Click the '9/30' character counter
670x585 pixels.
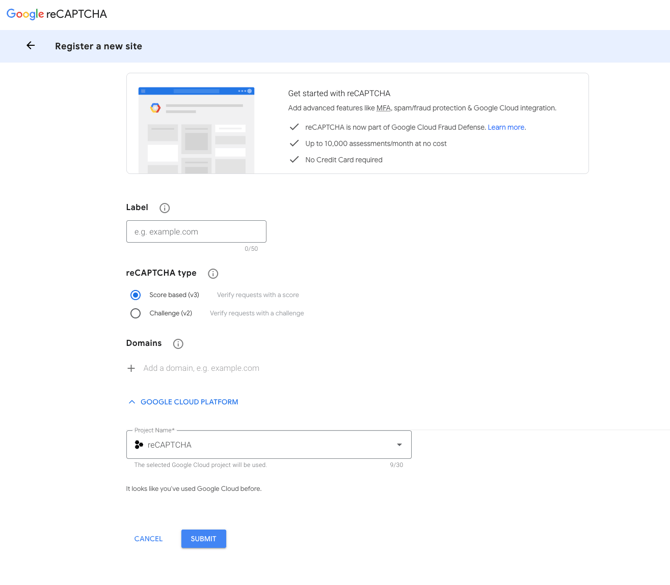pos(396,464)
